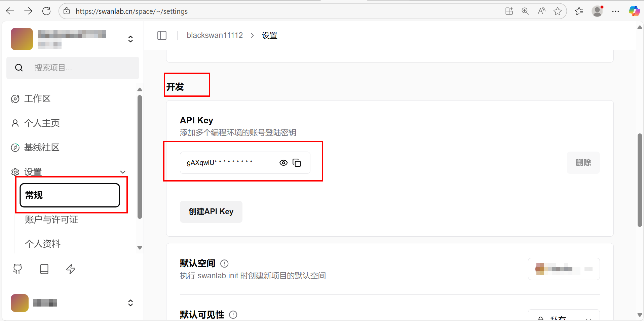644x321 pixels.
Task: Reveal hidden API key with eye icon
Action: click(283, 163)
